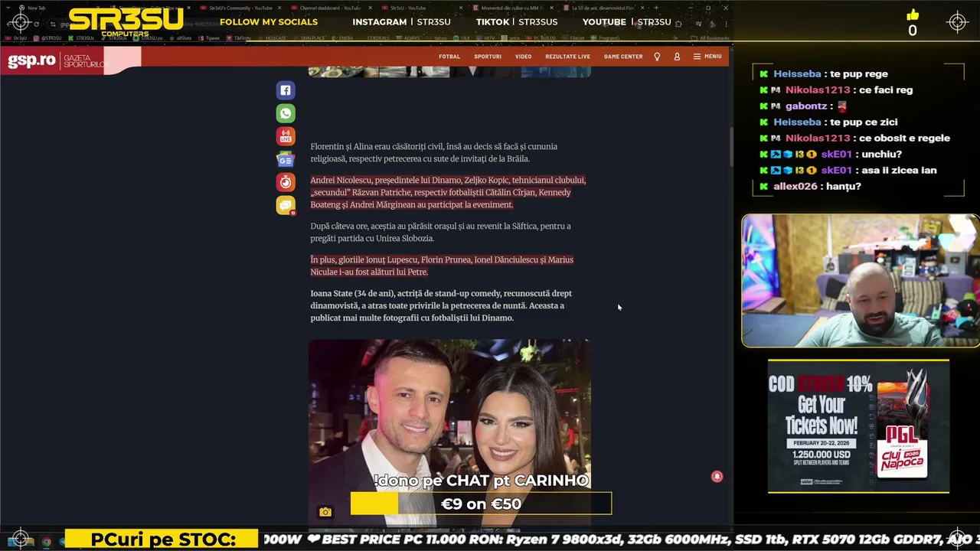Click the PGL Cluj-Napoca tickets ad banner
The width and height of the screenshot is (980, 551).
(858, 426)
